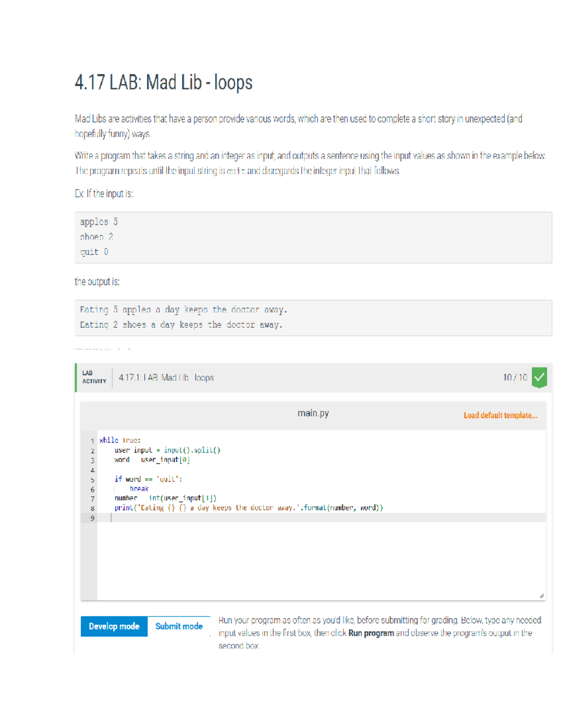This screenshot has width=563, height=728.
Task: Click the 'while True:' code line
Action: 120,440
